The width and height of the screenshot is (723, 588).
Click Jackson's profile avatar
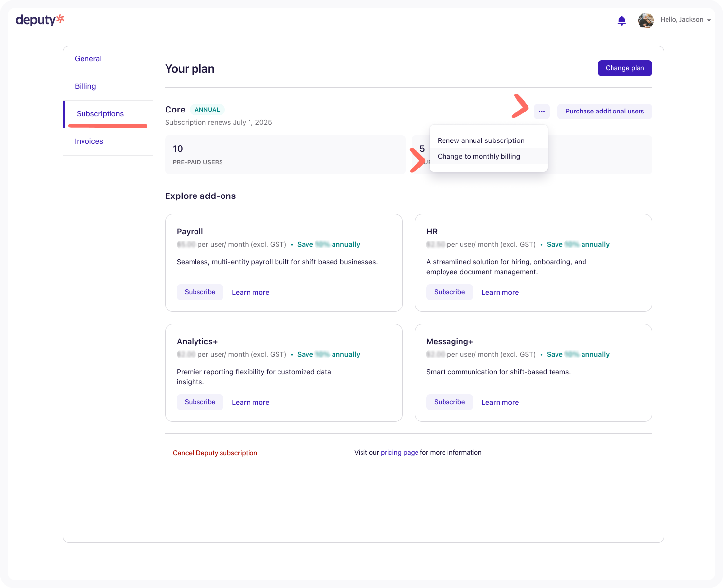point(645,20)
